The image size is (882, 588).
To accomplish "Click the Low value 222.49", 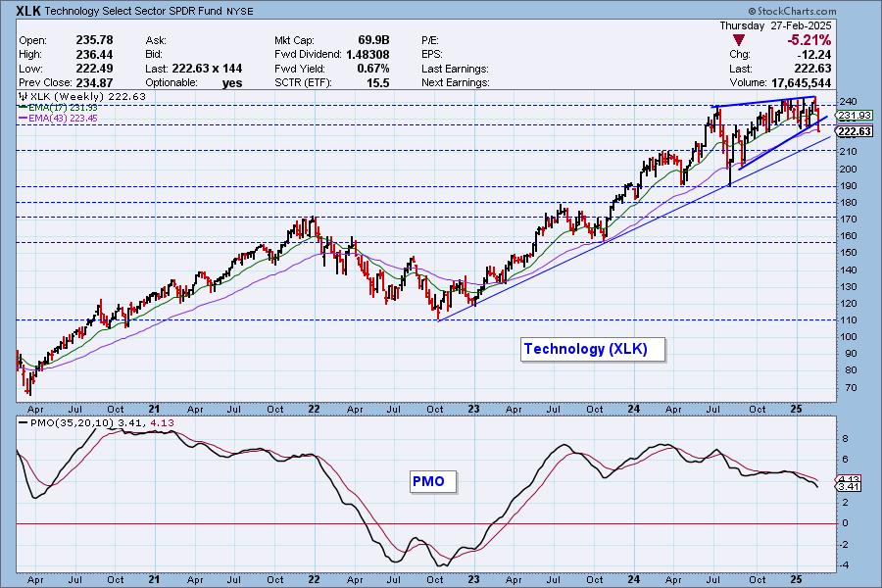I will pos(94,69).
